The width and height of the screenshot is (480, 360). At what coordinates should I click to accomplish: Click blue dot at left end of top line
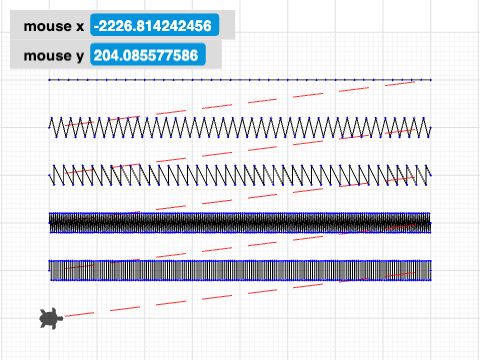tap(49, 80)
